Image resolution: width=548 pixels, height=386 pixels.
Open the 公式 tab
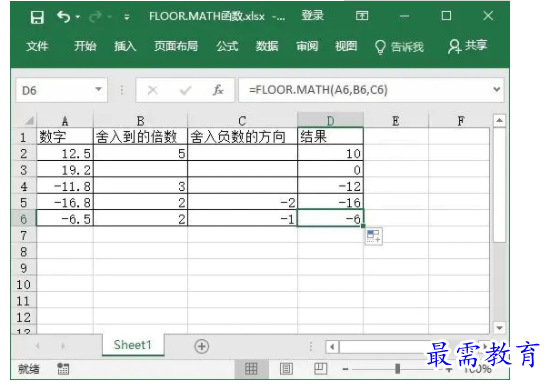pyautogui.click(x=227, y=46)
